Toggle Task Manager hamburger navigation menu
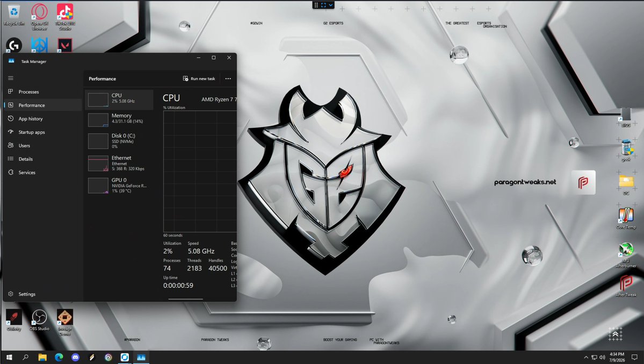Image resolution: width=644 pixels, height=364 pixels. tap(11, 78)
